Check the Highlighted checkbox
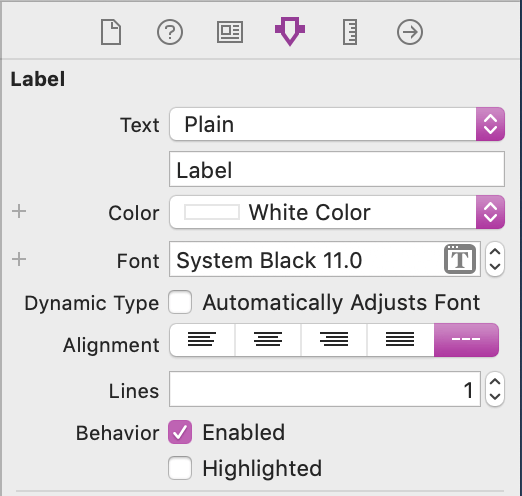This screenshot has height=496, width=522. (x=180, y=468)
